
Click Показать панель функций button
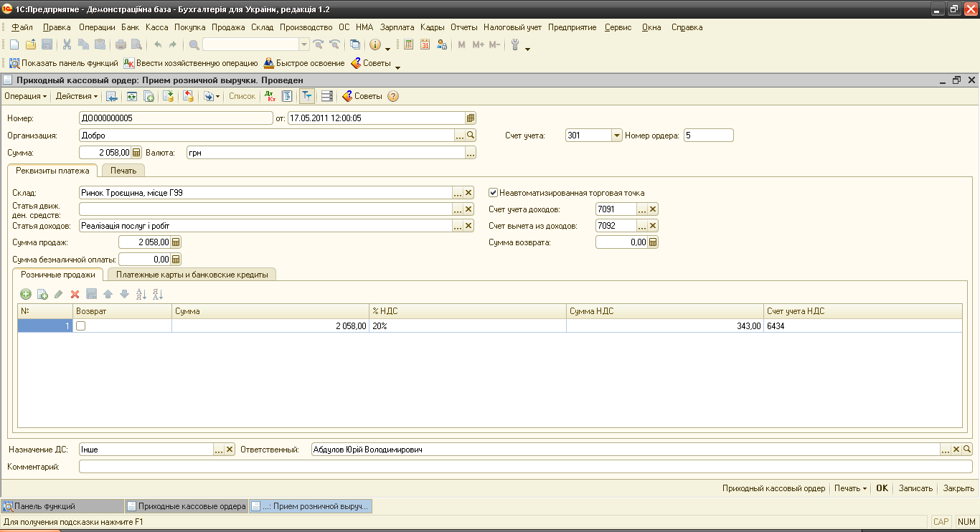(x=63, y=63)
